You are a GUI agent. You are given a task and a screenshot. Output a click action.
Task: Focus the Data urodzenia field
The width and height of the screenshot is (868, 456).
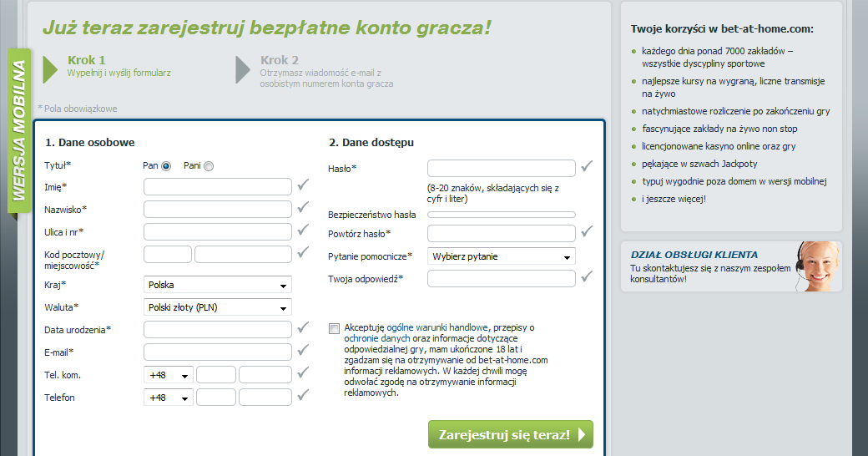pos(218,330)
